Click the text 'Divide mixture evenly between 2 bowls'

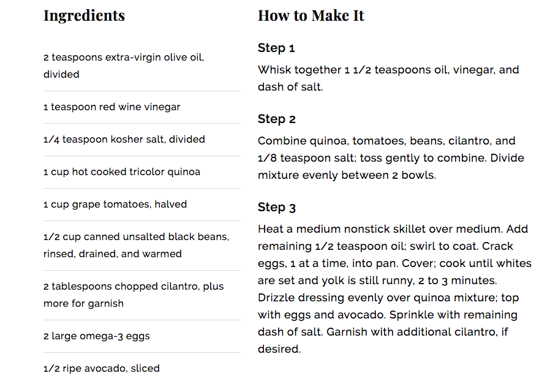click(x=391, y=167)
